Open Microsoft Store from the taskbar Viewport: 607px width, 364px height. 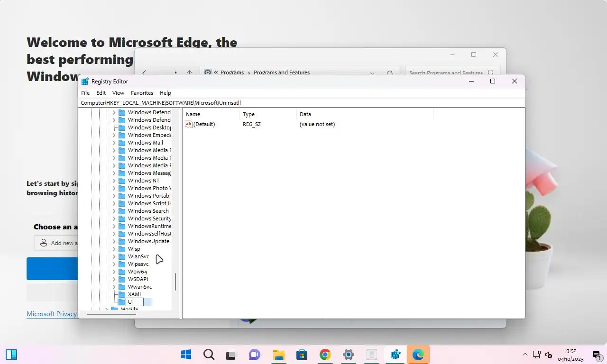[x=302, y=355]
